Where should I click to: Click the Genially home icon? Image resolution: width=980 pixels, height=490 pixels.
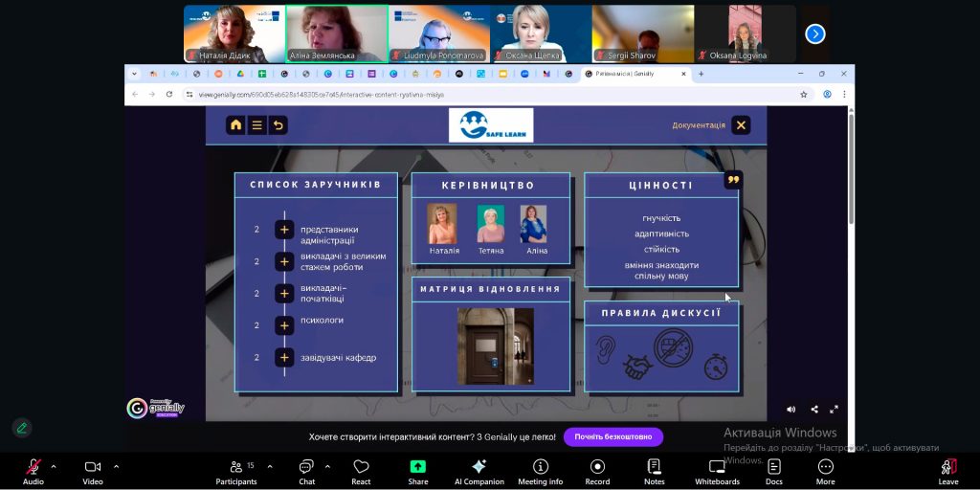click(235, 124)
